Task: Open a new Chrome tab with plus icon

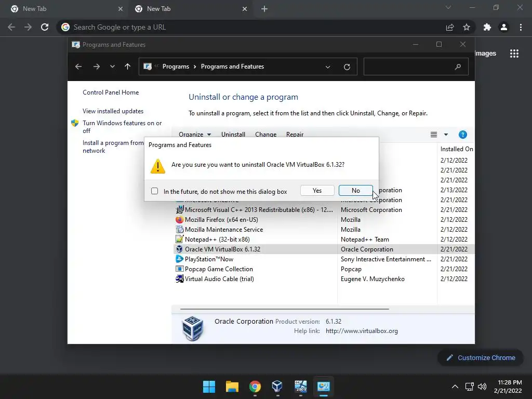Action: (x=264, y=9)
